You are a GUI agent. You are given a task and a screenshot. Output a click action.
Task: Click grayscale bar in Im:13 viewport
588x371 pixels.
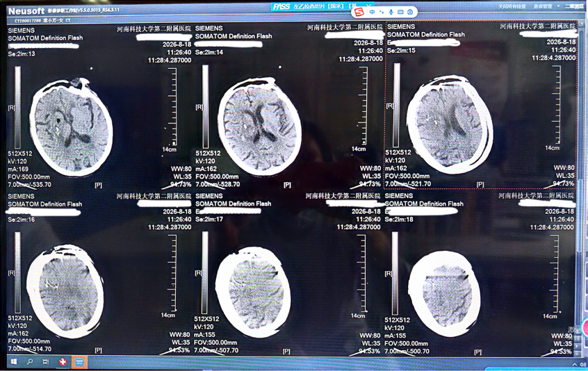(17, 107)
